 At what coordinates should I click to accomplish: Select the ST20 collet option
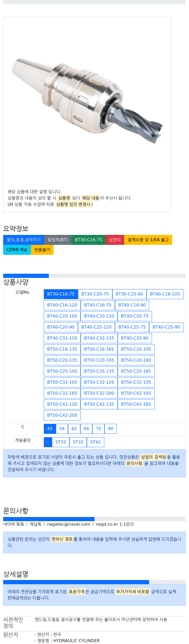pos(61,442)
